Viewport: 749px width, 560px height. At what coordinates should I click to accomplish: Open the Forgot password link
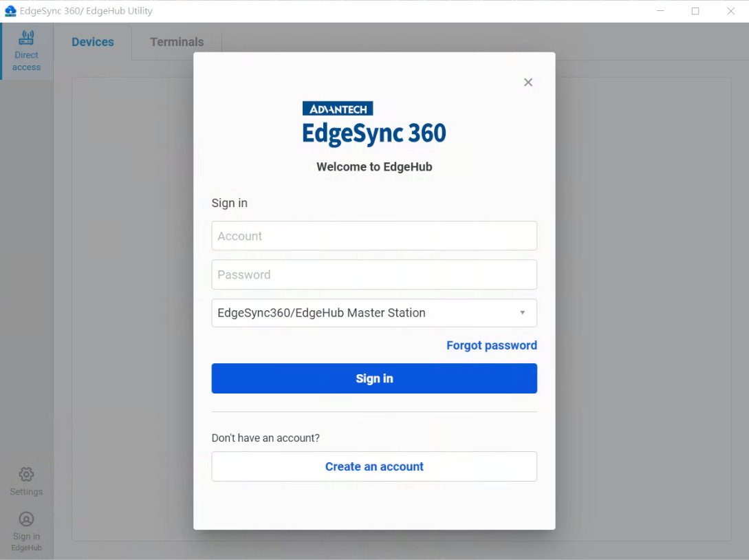(492, 345)
